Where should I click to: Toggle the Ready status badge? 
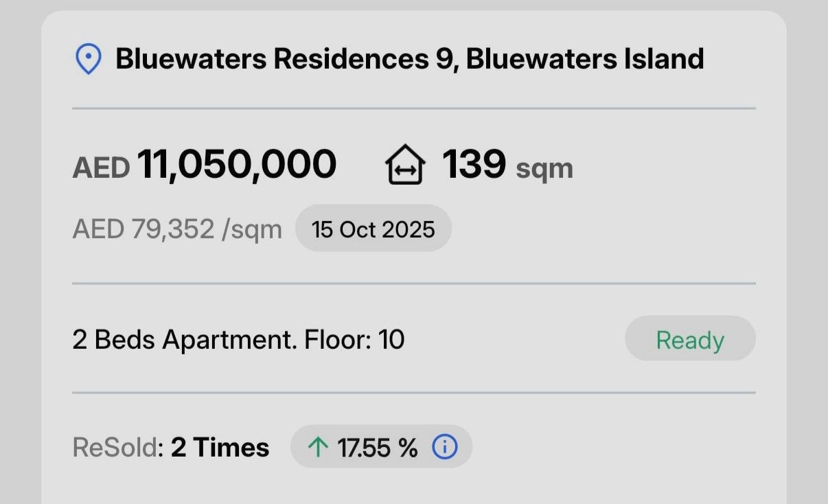click(x=690, y=339)
